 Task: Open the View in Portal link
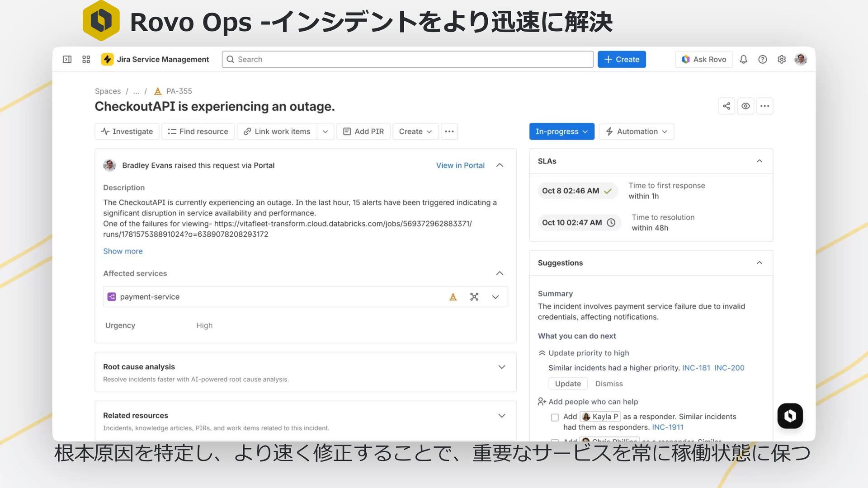click(460, 165)
